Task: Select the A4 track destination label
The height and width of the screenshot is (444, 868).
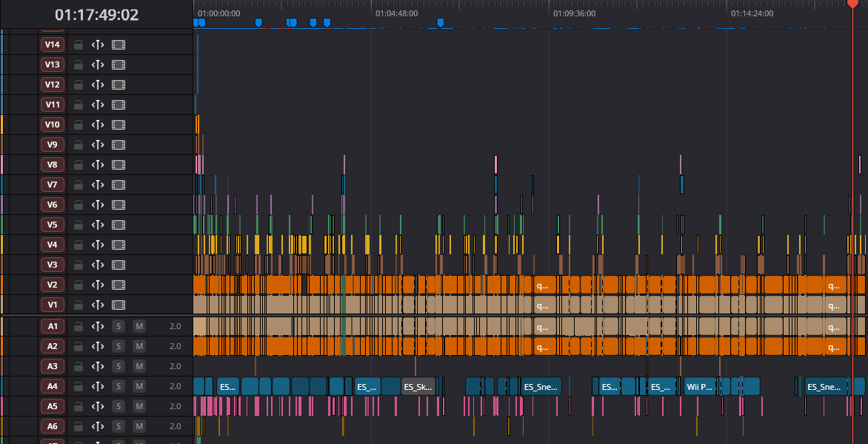Action: coord(52,386)
